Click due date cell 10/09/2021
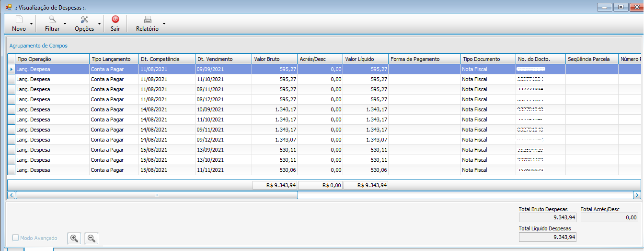 click(224, 109)
